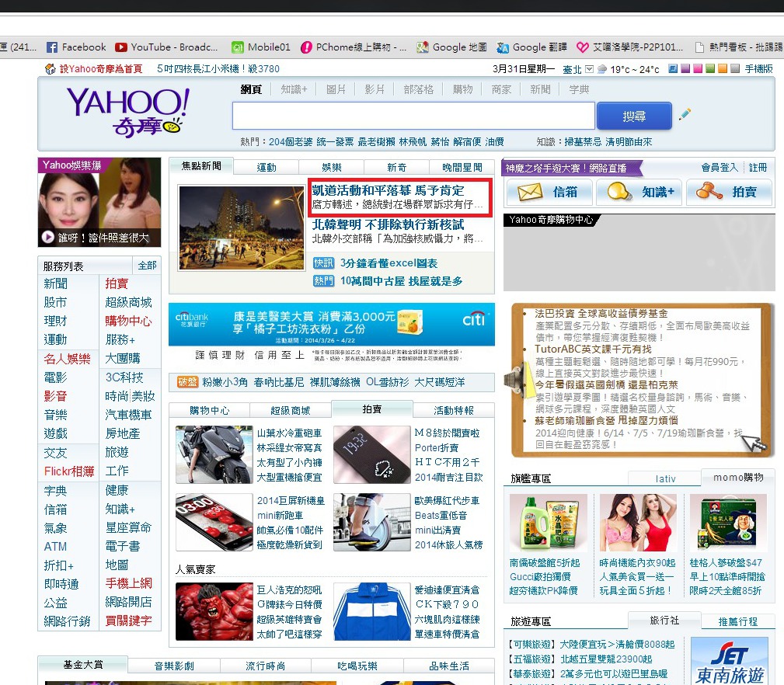Open 北韓聲明 不排除執行新核試 headline
The width and height of the screenshot is (784, 685).
click(x=388, y=224)
